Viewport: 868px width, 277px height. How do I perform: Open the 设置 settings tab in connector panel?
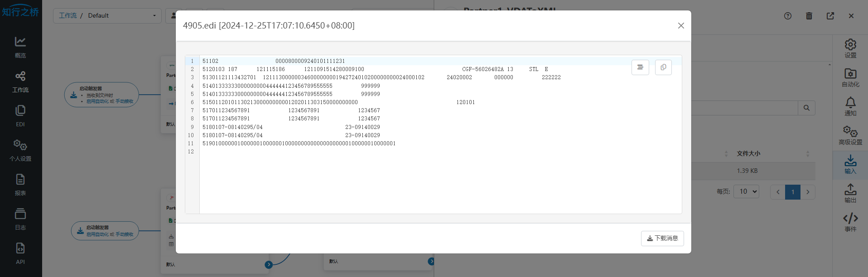(x=850, y=48)
